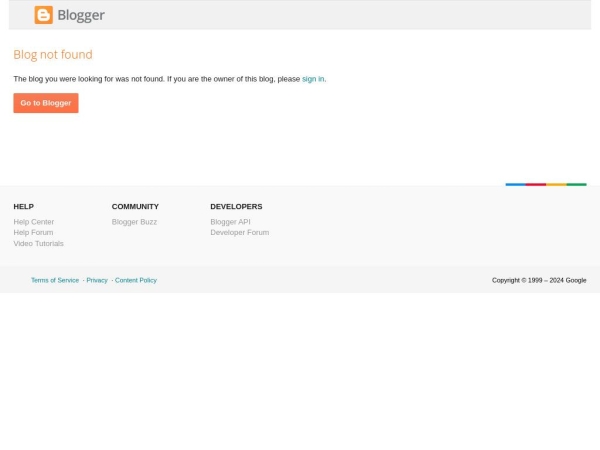Open the Developer Forum link
Image resolution: width=600 pixels, height=450 pixels.
240,233
